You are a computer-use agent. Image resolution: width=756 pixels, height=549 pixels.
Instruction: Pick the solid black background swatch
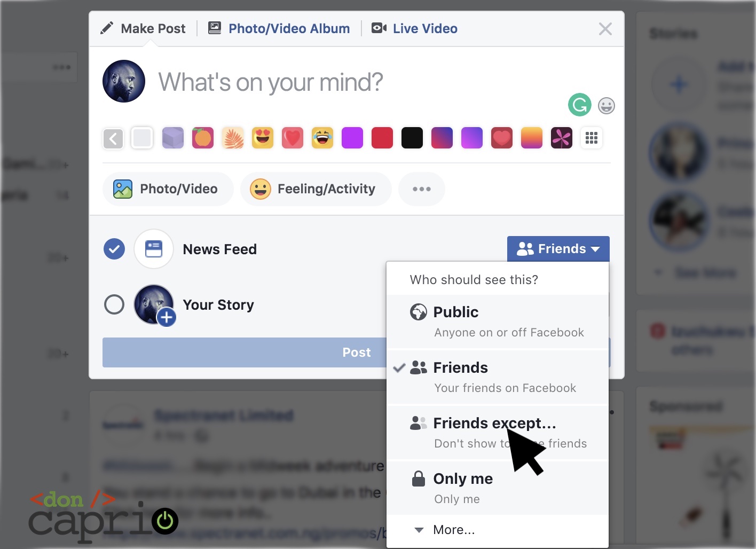click(x=412, y=138)
